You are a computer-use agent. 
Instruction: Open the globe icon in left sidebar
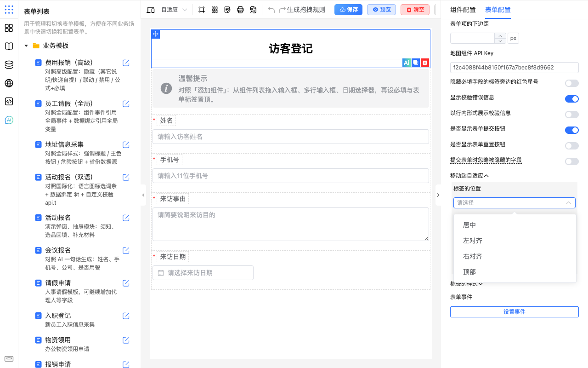coord(9,83)
